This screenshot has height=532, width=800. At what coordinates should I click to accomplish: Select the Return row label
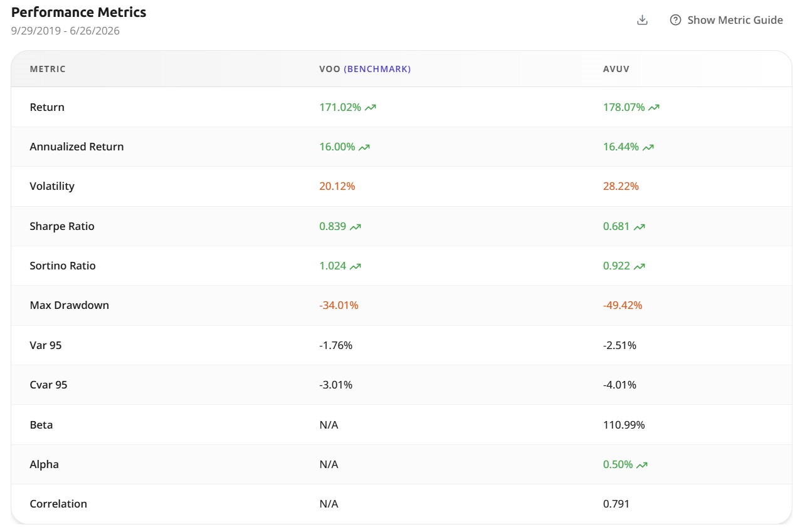point(47,107)
